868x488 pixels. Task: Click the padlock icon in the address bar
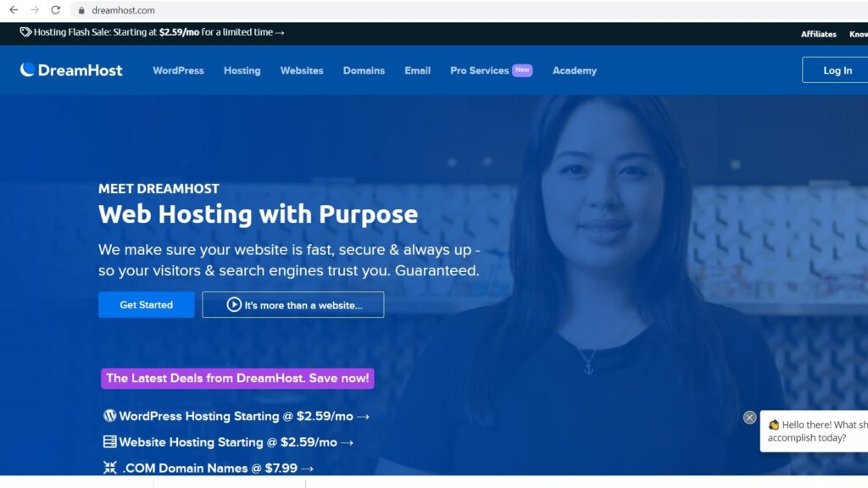pos(81,10)
